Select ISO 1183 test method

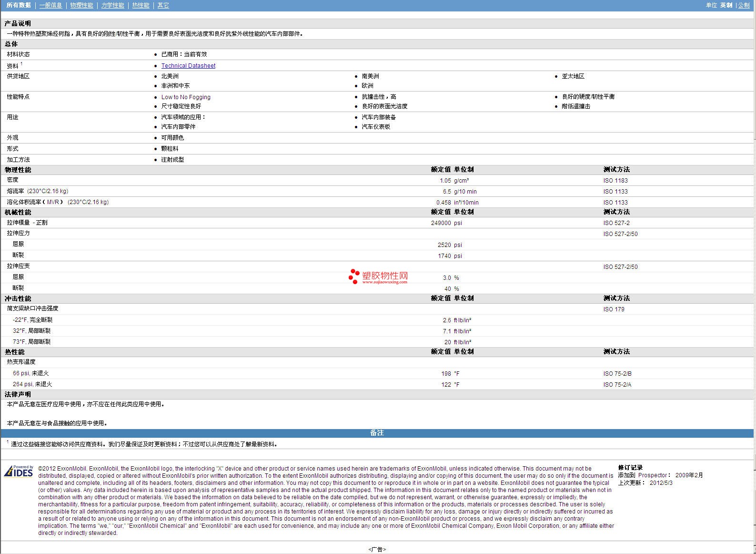[x=615, y=181]
